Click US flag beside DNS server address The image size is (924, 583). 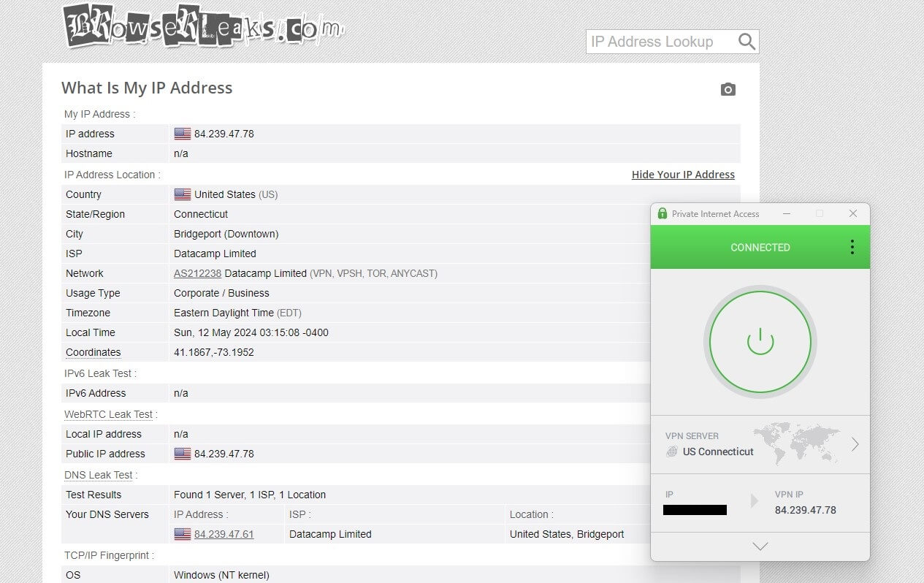183,534
